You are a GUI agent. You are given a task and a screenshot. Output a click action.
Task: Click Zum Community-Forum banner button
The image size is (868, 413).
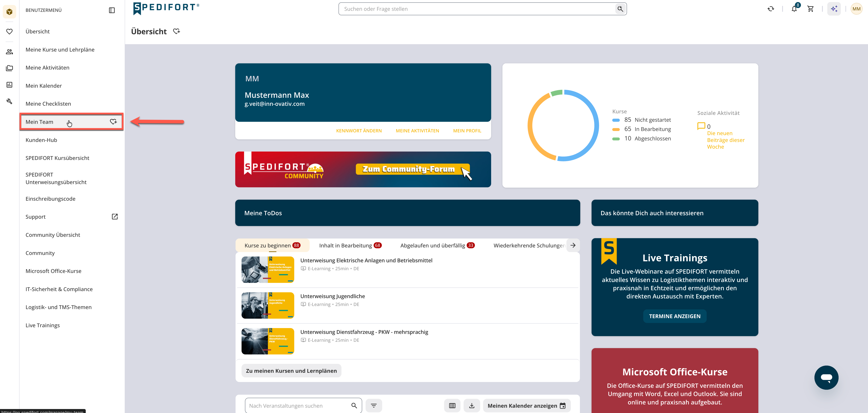tap(412, 169)
